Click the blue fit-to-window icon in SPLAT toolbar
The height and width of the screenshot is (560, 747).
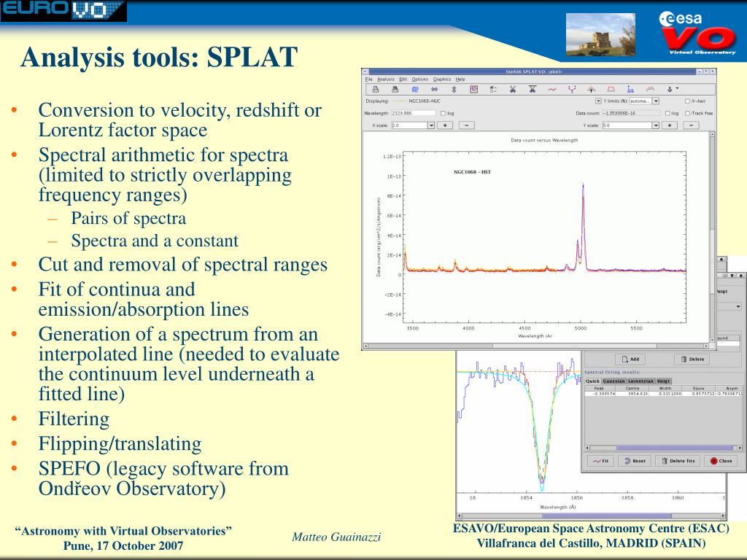click(415, 89)
